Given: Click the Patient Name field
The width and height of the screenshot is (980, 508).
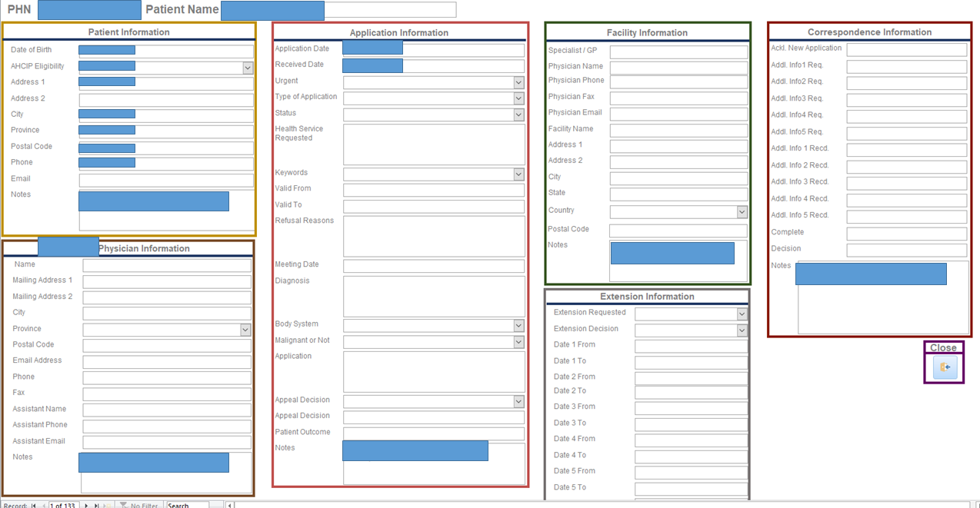Looking at the screenshot, I should pyautogui.click(x=338, y=10).
